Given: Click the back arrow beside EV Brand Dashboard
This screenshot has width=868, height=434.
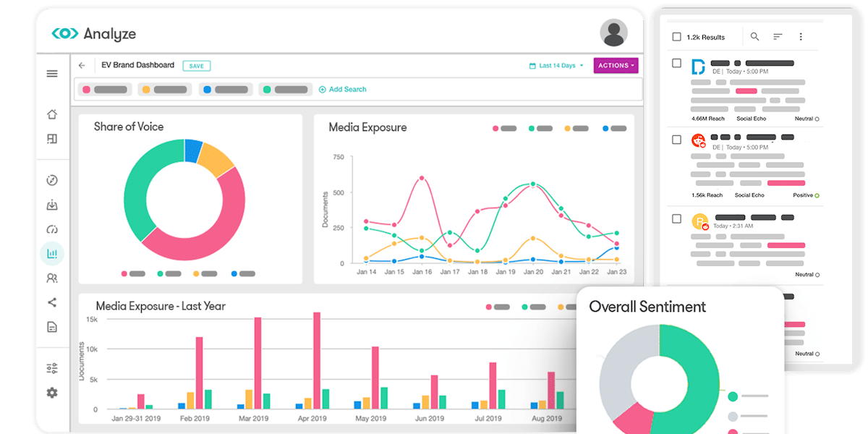Looking at the screenshot, I should (x=82, y=66).
